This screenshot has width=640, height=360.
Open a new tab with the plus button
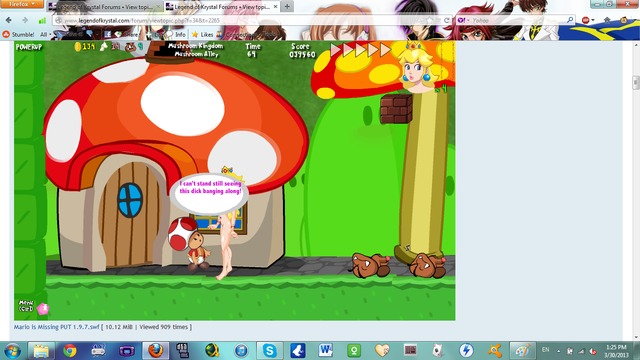tap(287, 7)
